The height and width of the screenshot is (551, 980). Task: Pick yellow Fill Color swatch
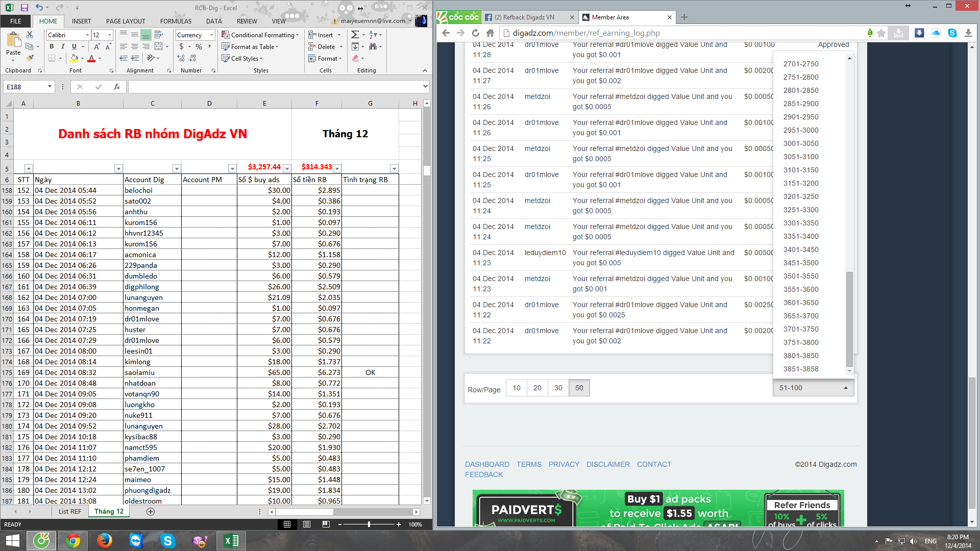pyautogui.click(x=75, y=58)
